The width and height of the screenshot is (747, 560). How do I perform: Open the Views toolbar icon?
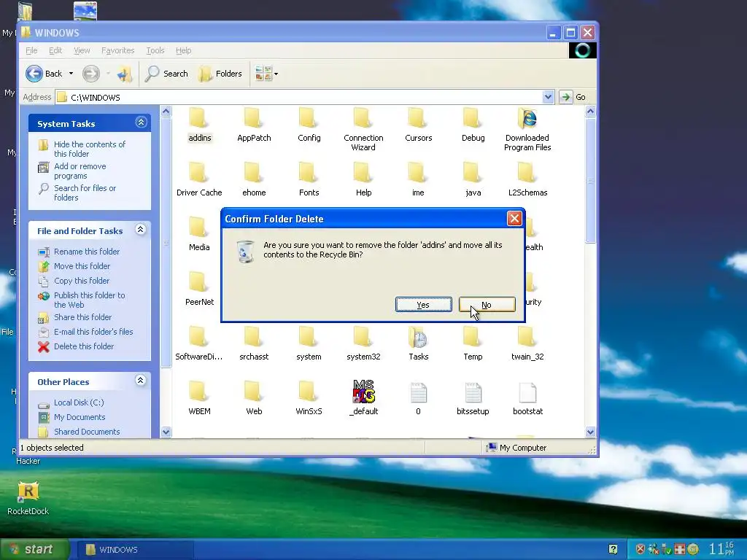tap(263, 74)
